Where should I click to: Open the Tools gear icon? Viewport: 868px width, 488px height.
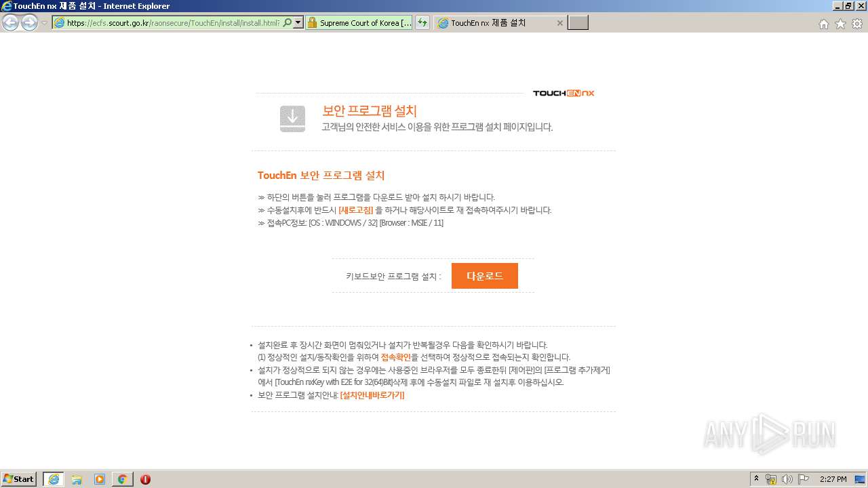coord(857,24)
